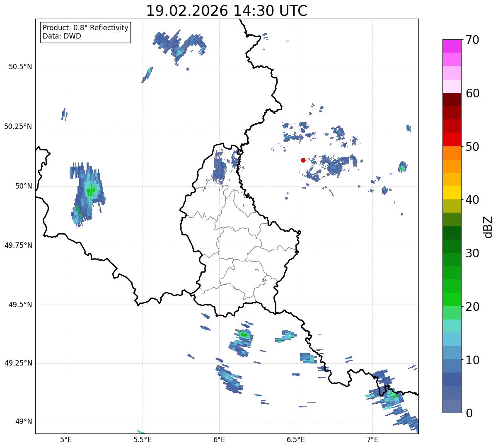Click the 50°N latitude label
Image resolution: width=498 pixels, height=448 pixels.
(24, 186)
